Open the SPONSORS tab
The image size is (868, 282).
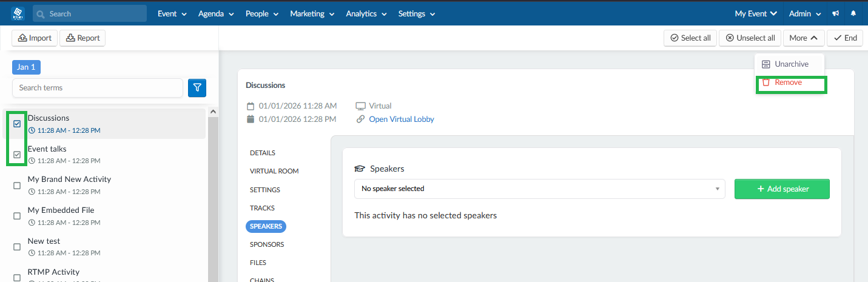point(267,244)
